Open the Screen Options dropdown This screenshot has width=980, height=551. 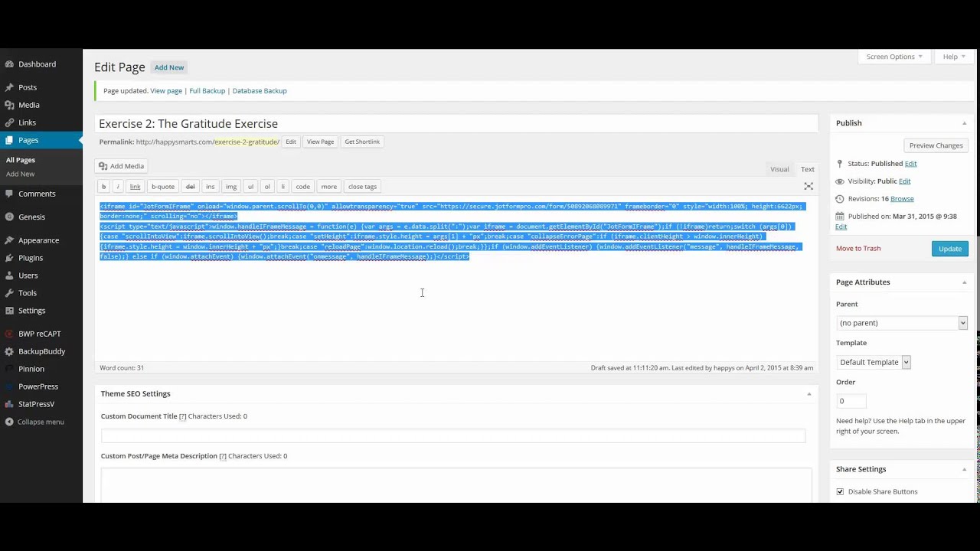point(893,57)
